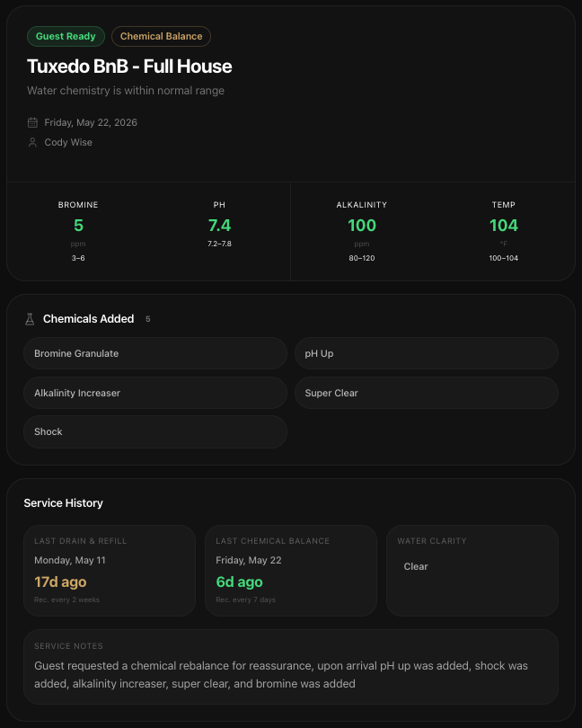Select the pH Up chip
The width and height of the screenshot is (582, 728).
pos(427,353)
